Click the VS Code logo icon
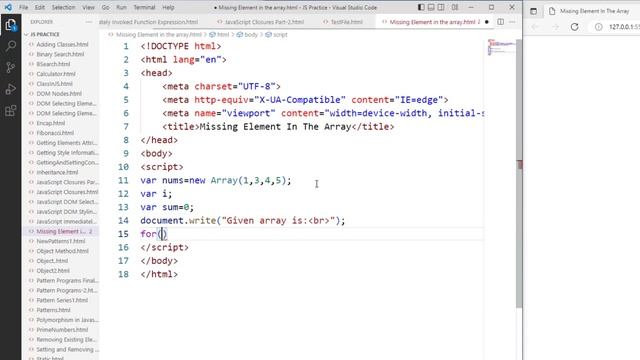The height and width of the screenshot is (360, 640). click(8, 7)
